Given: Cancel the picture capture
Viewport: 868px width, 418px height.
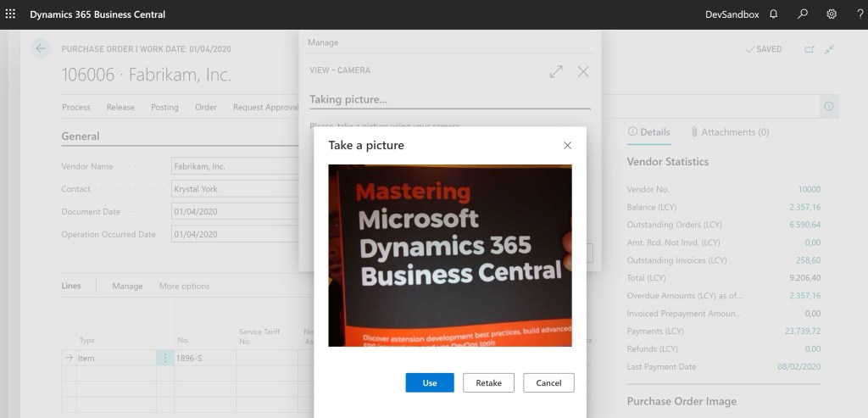Looking at the screenshot, I should pos(548,383).
